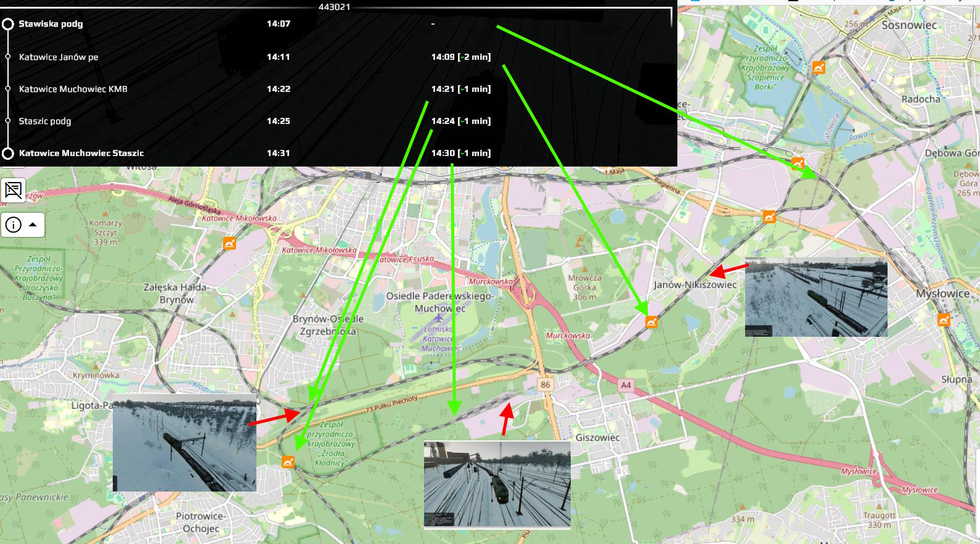Click the road 86 shield marker
This screenshot has width=980, height=544.
point(545,385)
